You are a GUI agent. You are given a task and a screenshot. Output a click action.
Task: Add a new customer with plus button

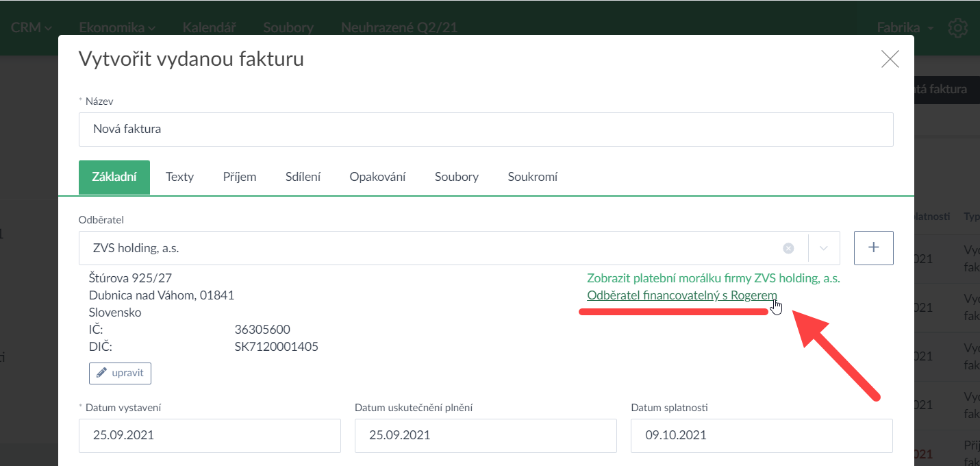(873, 248)
